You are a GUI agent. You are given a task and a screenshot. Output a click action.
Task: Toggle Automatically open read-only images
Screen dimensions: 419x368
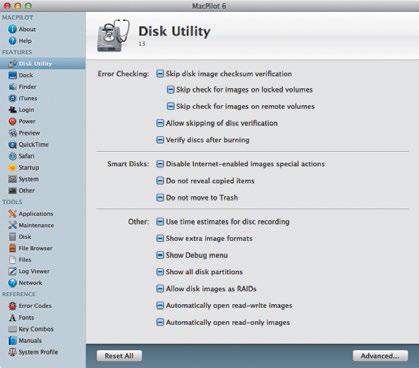(160, 322)
